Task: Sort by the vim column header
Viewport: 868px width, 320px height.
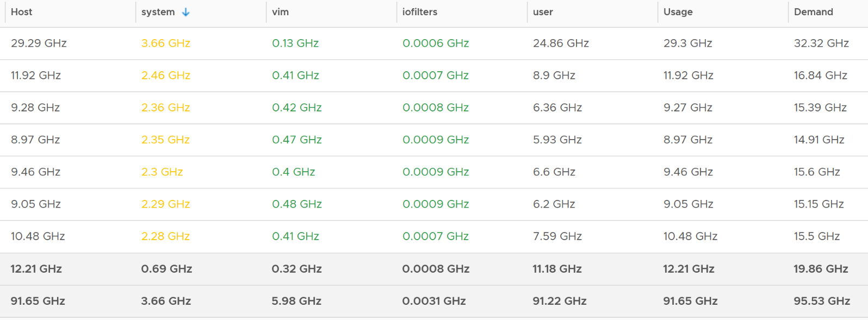Action: [x=280, y=12]
